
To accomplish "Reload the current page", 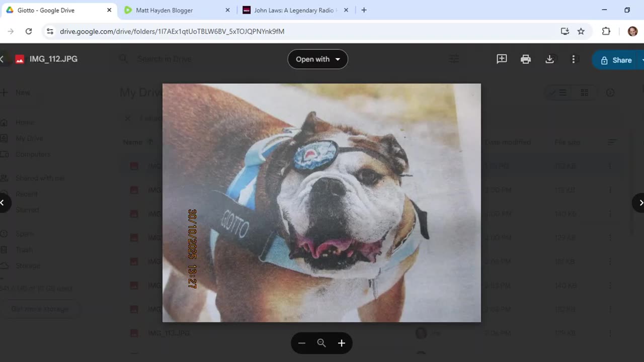I will click(29, 31).
